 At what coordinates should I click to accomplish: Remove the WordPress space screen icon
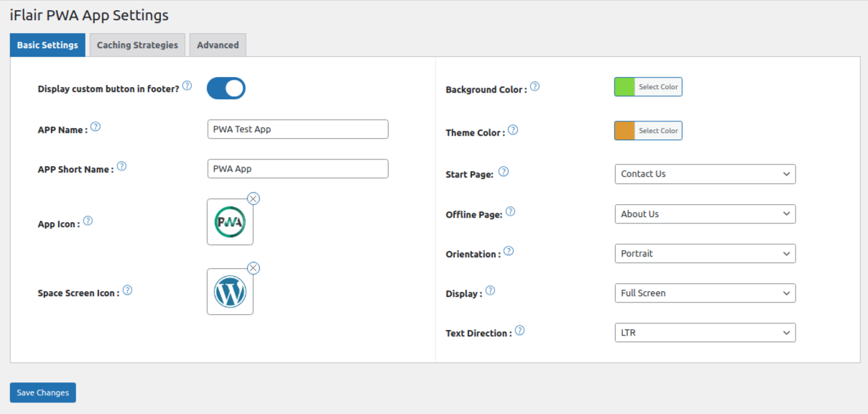[253, 267]
